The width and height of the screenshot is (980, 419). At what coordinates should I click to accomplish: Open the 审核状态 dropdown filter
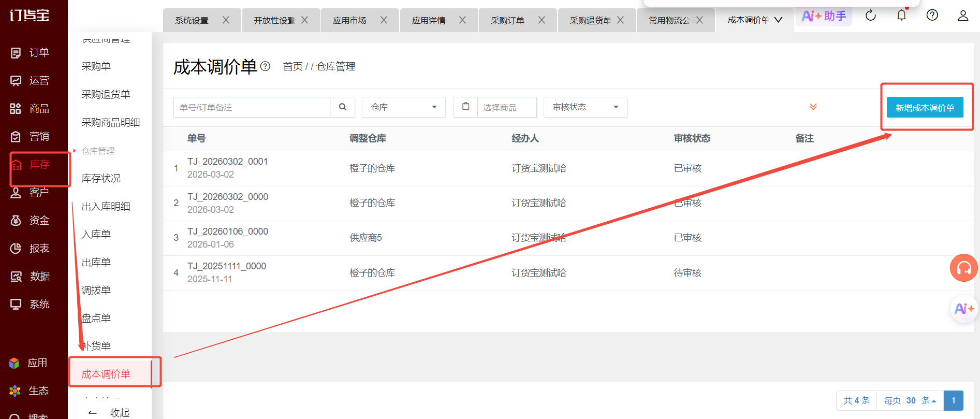click(x=586, y=107)
